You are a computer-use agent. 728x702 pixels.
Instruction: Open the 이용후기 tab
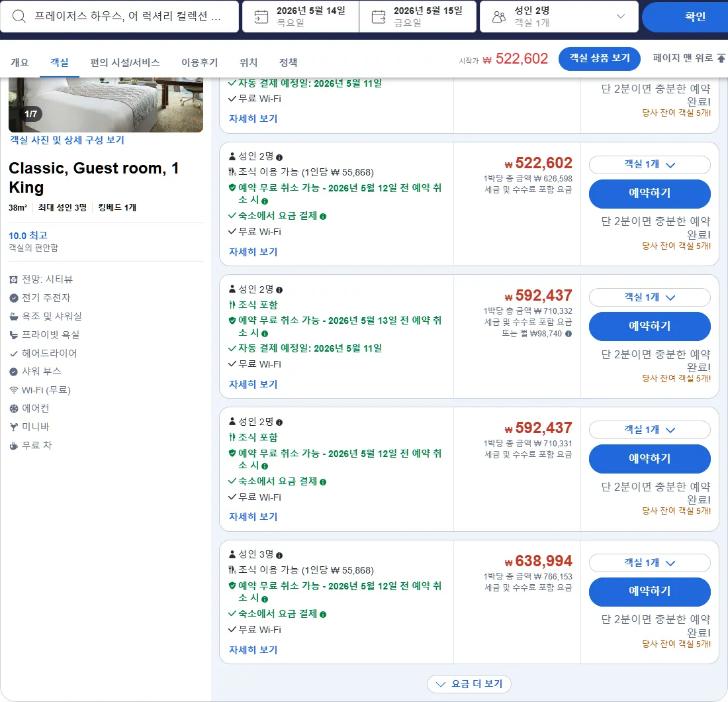point(200,62)
